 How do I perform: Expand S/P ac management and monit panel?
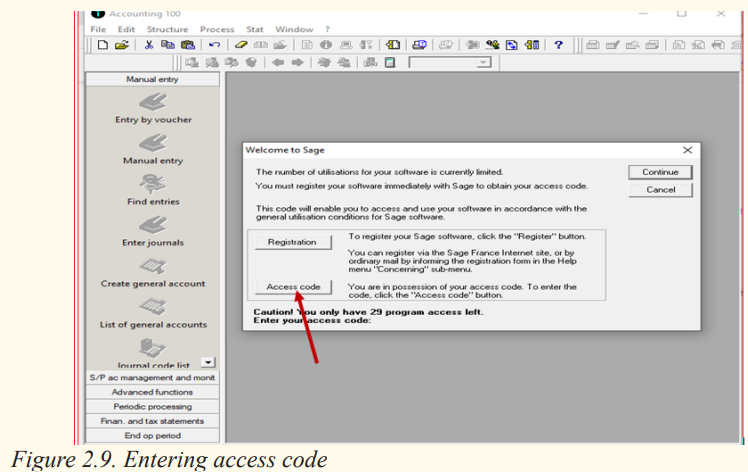(152, 378)
